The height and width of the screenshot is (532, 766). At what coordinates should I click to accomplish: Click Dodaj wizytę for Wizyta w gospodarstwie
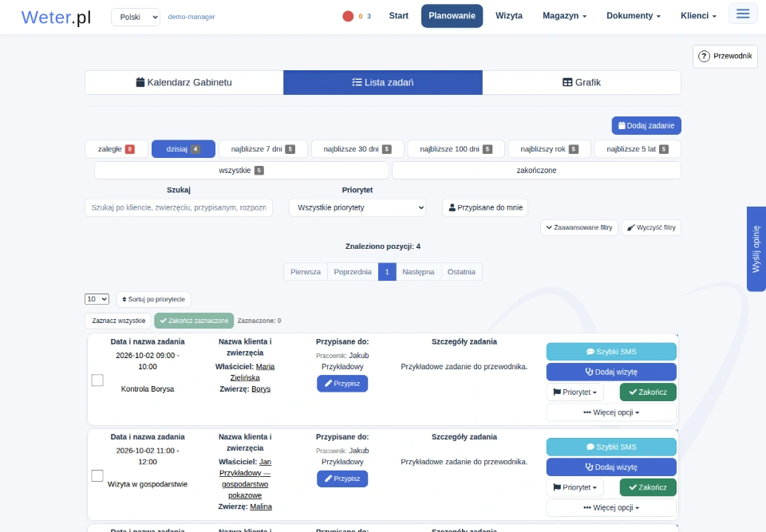coord(611,467)
